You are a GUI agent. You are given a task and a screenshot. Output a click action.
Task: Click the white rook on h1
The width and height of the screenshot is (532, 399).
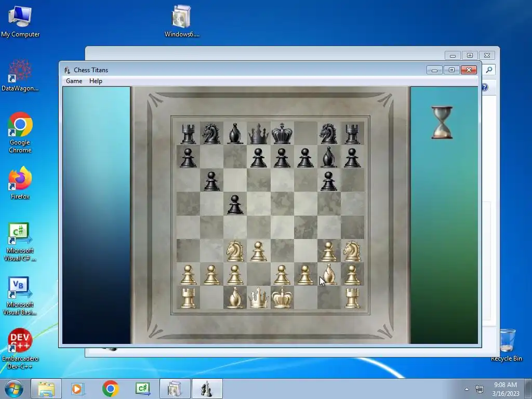click(x=352, y=298)
